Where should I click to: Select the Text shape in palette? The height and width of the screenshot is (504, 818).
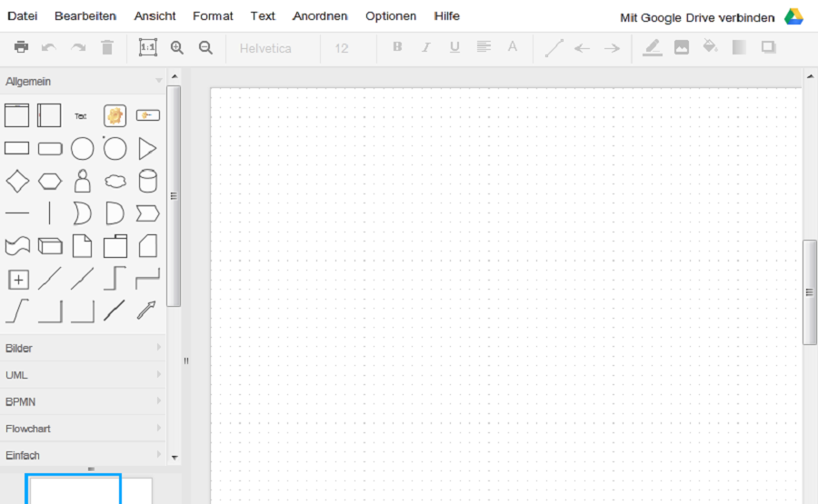80,116
